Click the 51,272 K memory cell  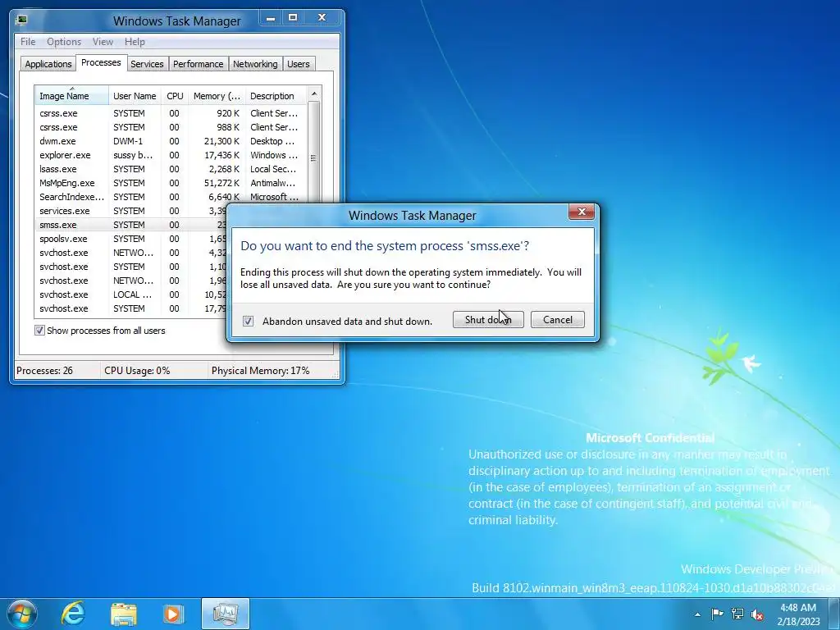tap(221, 183)
